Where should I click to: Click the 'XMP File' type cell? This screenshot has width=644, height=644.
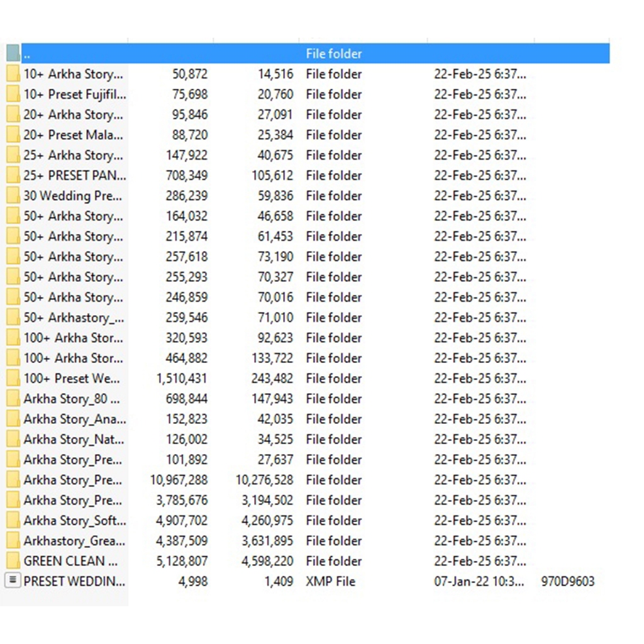pyautogui.click(x=331, y=582)
